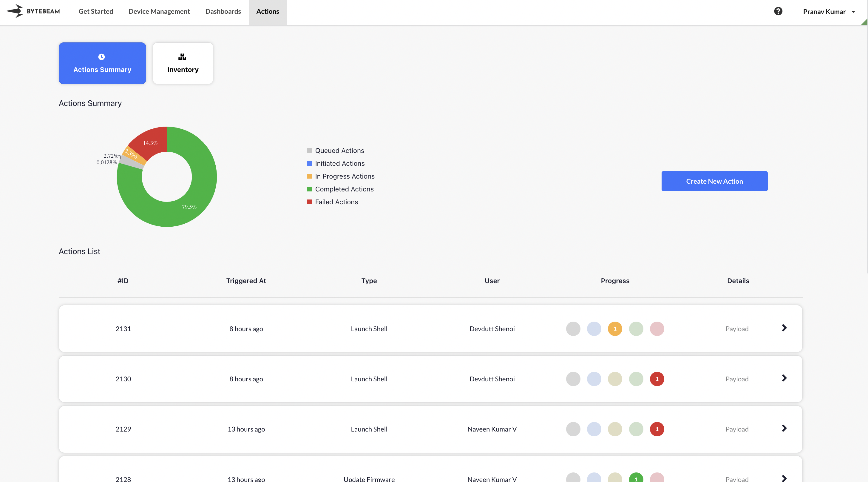
Task: Toggle Queued Actions in the chart legend
Action: pyautogui.click(x=339, y=151)
